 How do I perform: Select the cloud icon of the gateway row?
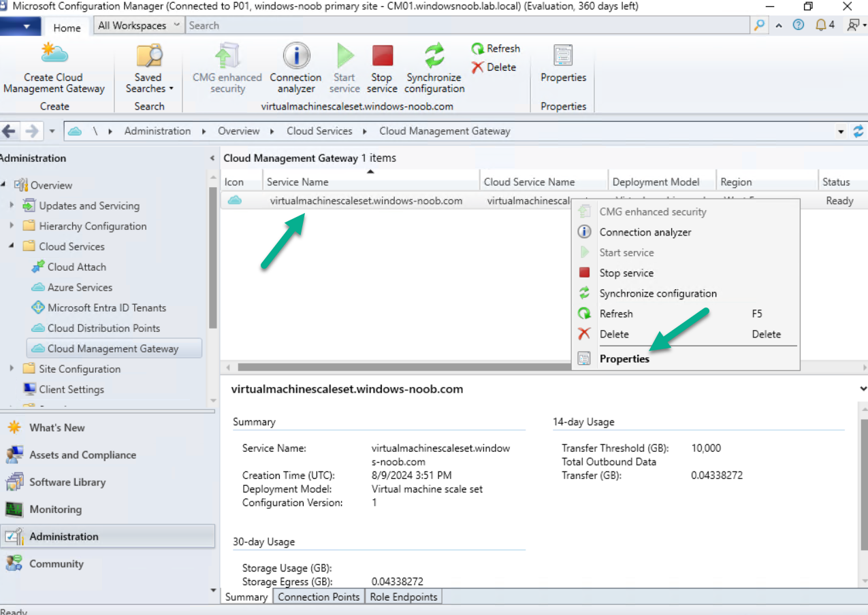(235, 201)
